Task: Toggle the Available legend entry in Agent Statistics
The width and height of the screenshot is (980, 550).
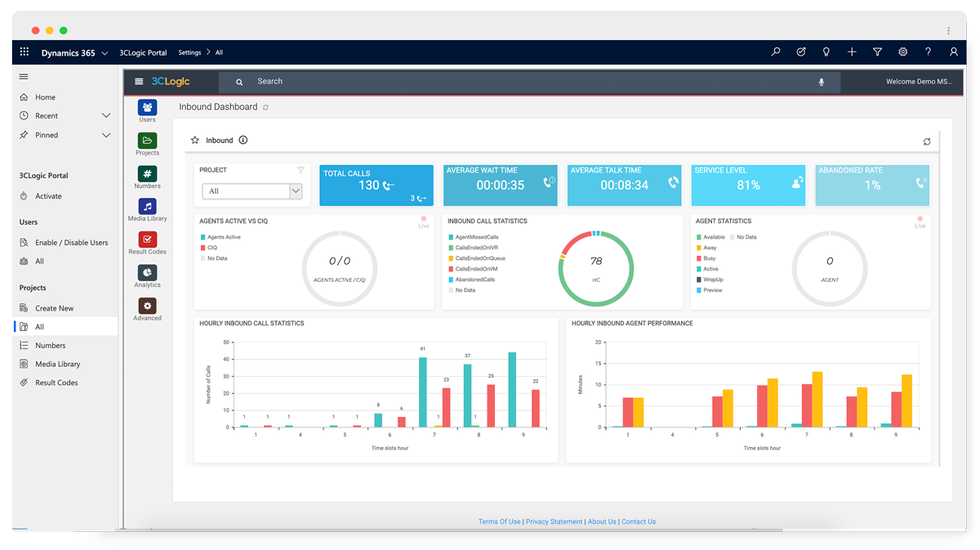Action: [710, 237]
